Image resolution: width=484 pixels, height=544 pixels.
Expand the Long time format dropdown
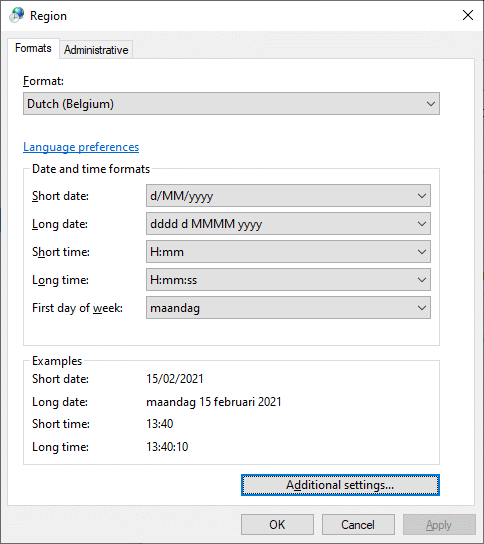coord(288,280)
